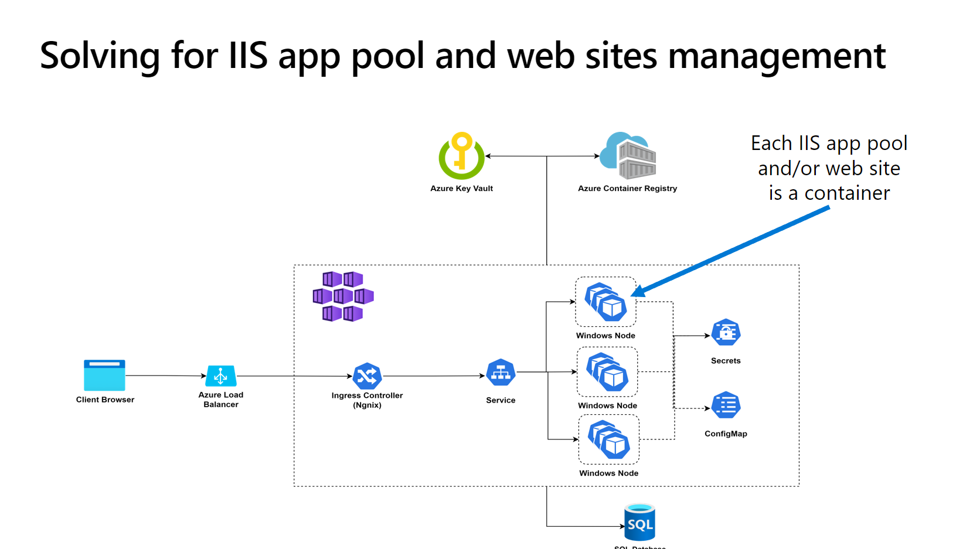Click the blue annotation arrow
The width and height of the screenshot is (980, 549).
[730, 251]
